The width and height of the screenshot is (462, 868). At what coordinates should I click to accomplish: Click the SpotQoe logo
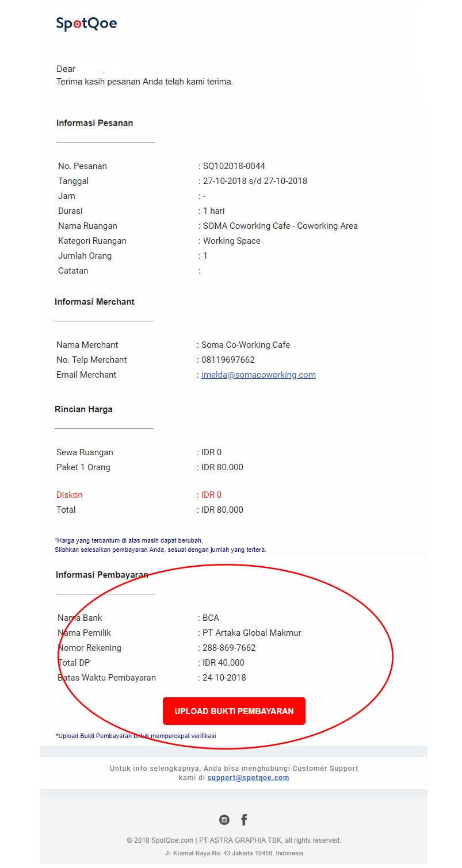(86, 24)
